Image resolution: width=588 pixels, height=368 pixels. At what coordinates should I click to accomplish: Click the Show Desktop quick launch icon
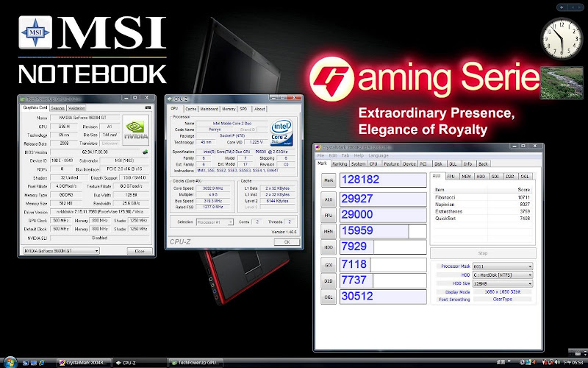click(x=26, y=363)
